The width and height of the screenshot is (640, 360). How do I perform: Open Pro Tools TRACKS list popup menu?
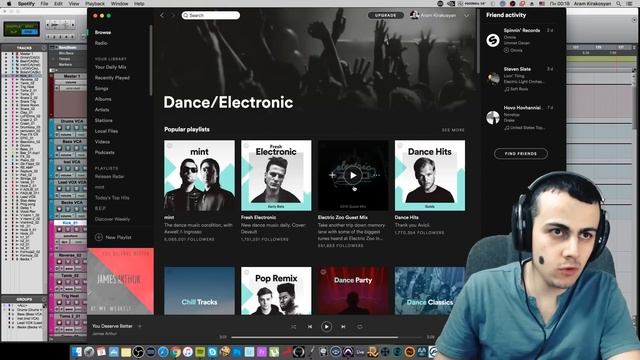(x=44, y=48)
